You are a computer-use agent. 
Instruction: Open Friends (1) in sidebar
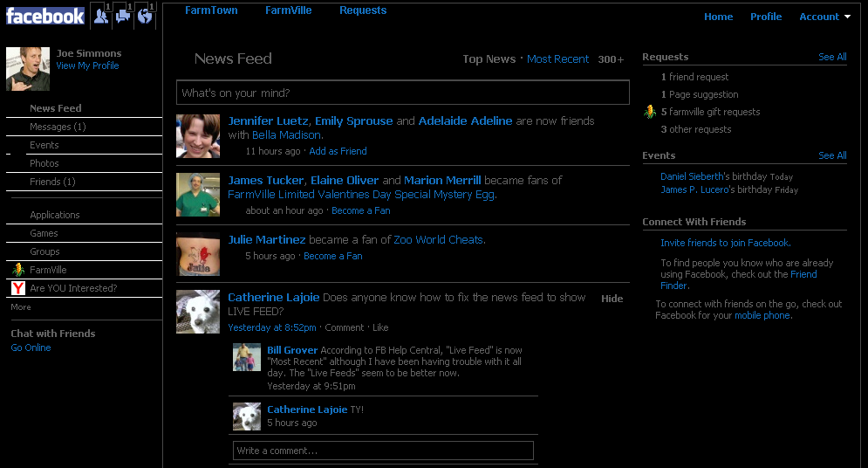[52, 181]
